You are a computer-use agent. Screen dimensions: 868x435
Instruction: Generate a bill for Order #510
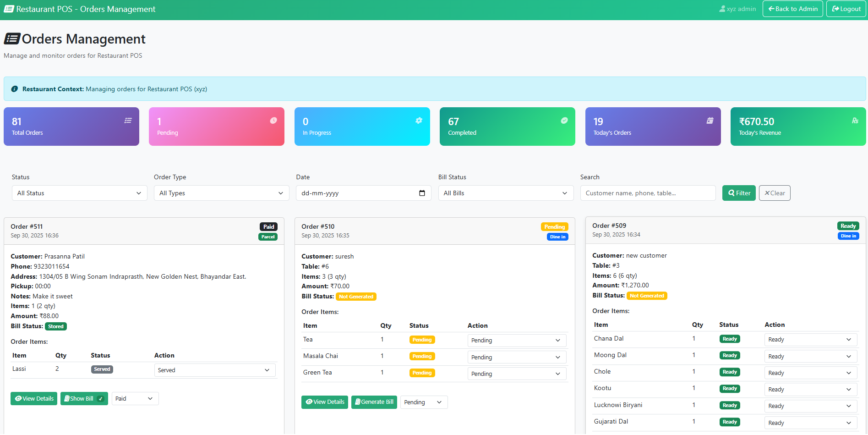coord(374,402)
